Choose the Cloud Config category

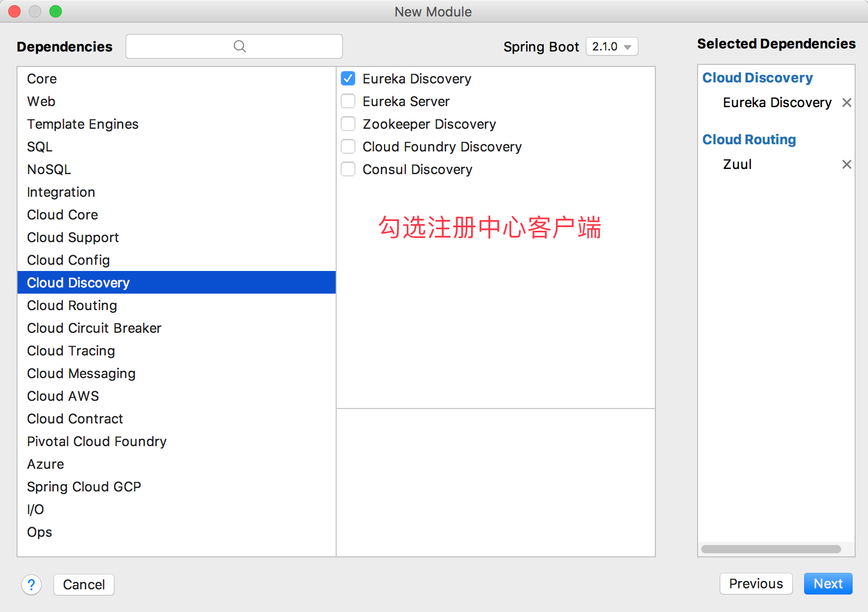tap(177, 260)
